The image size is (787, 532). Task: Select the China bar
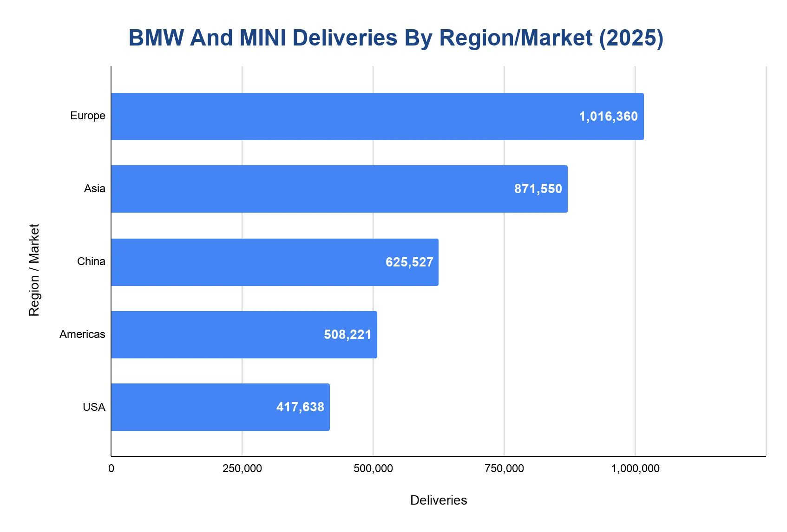coord(275,262)
